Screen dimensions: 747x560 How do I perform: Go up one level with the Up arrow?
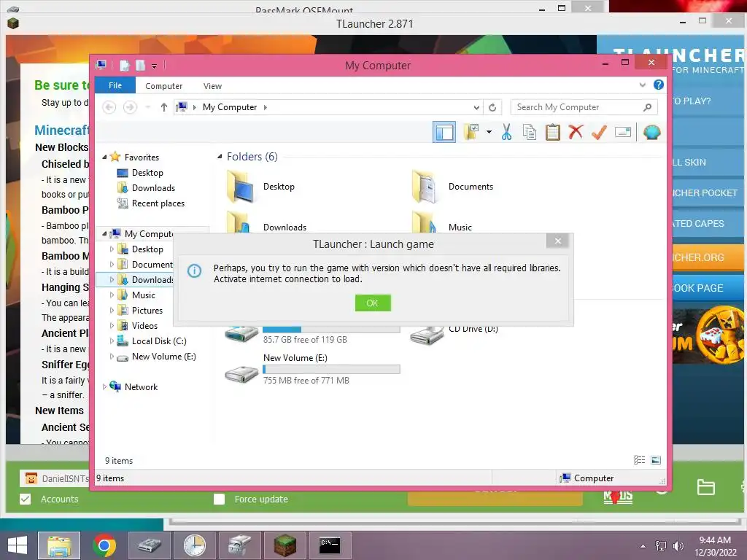(x=164, y=107)
